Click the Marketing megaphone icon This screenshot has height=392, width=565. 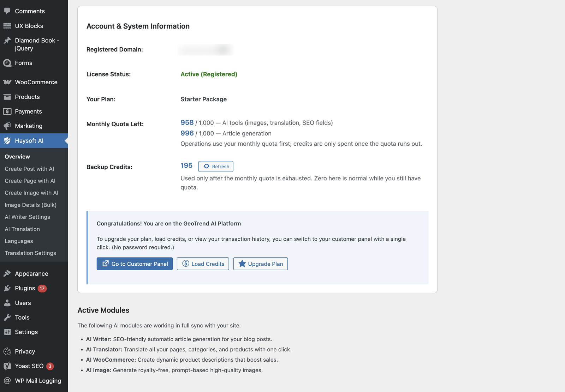(7, 126)
